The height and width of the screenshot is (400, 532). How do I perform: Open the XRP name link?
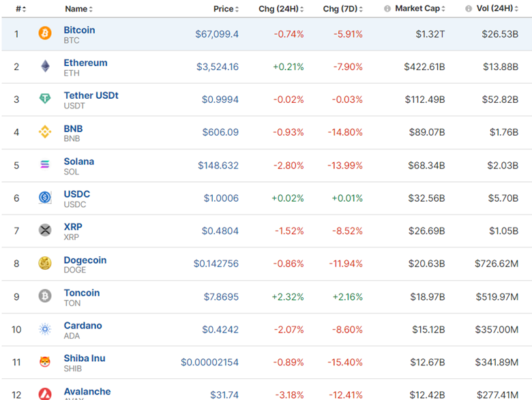pos(73,227)
